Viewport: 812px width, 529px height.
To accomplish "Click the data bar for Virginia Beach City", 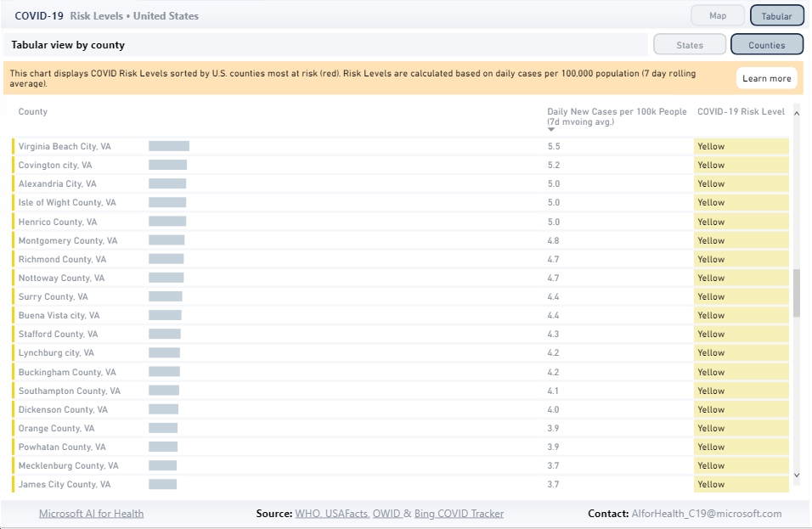I will pyautogui.click(x=169, y=147).
